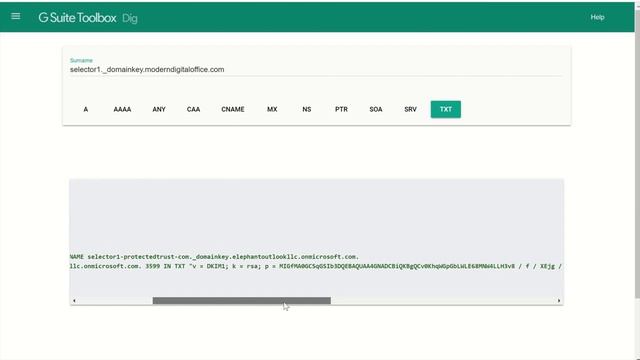
Task: Click the highlighted TXT record button
Action: tap(446, 109)
